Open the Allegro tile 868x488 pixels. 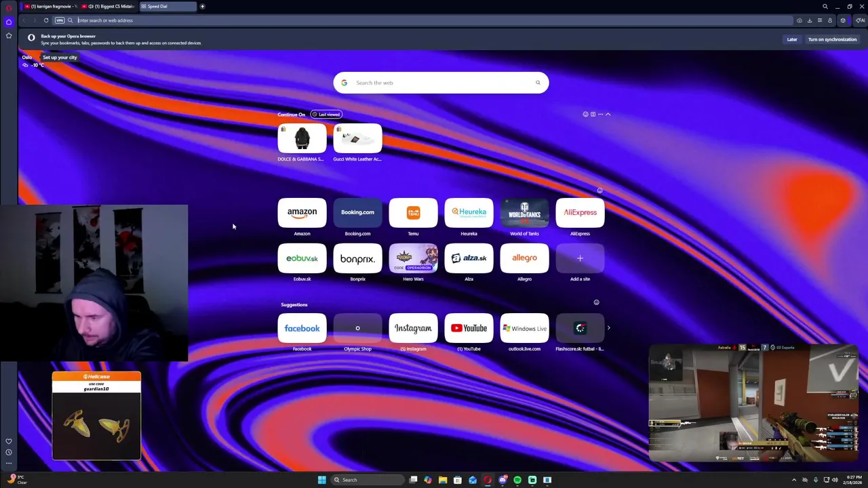[x=524, y=258]
